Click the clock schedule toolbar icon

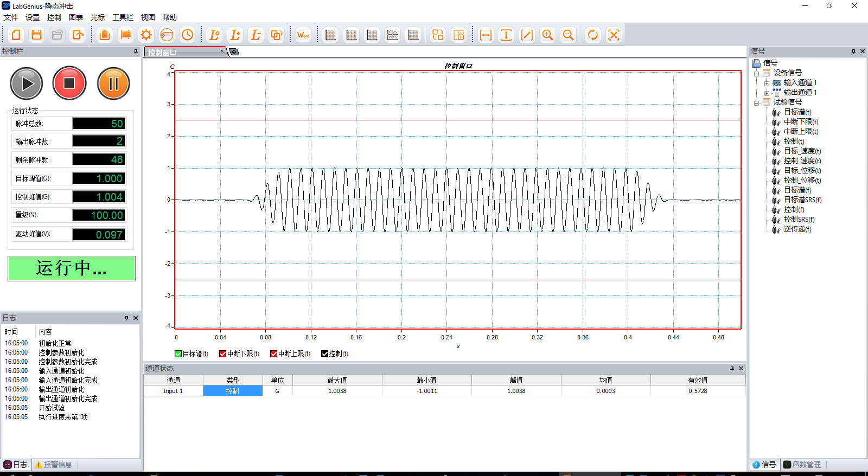pyautogui.click(x=188, y=35)
